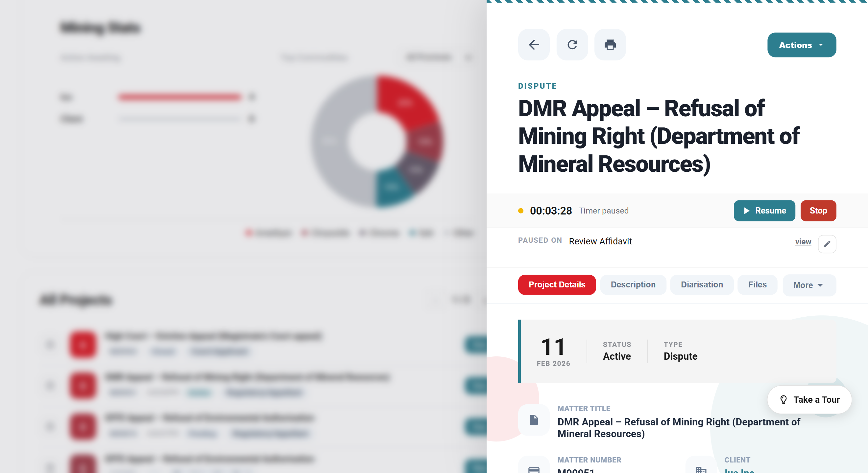Open the Actions dropdown
Viewport: 868px width, 473px height.
pos(802,45)
